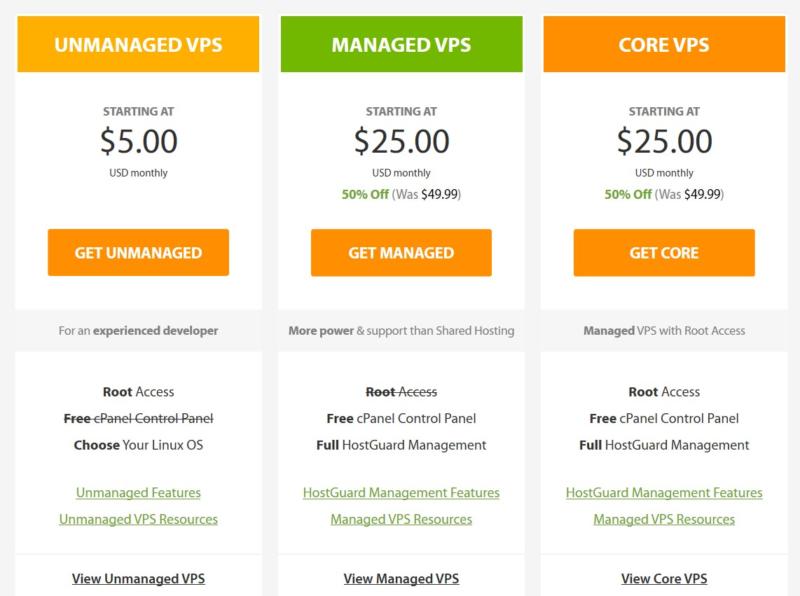Click the $5.00 starting price
This screenshot has width=800, height=596.
tap(138, 140)
